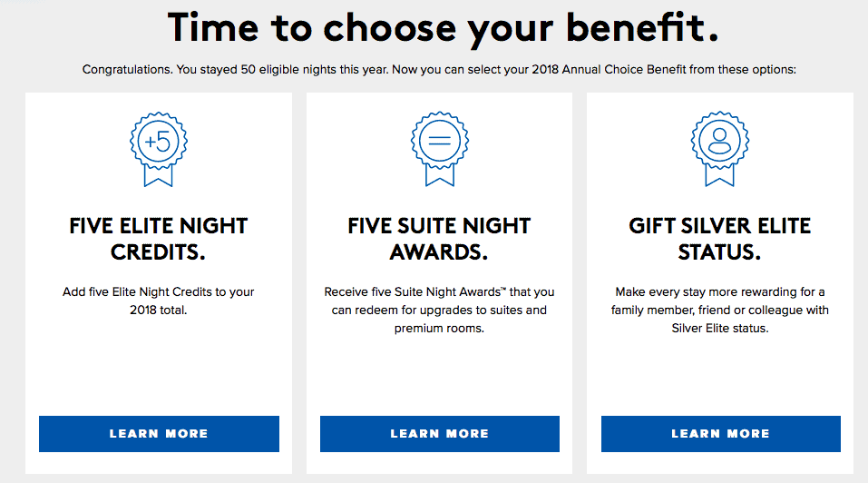Click the equals-sign ribbon badge icon
The image size is (868, 483).
[440, 149]
